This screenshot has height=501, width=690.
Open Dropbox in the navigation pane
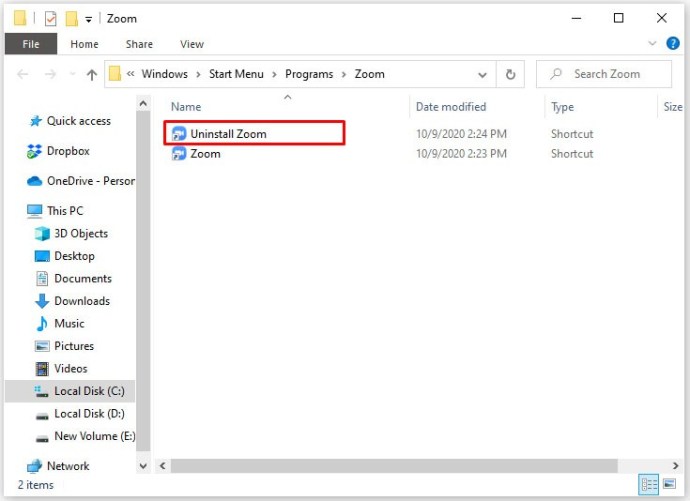[68, 151]
